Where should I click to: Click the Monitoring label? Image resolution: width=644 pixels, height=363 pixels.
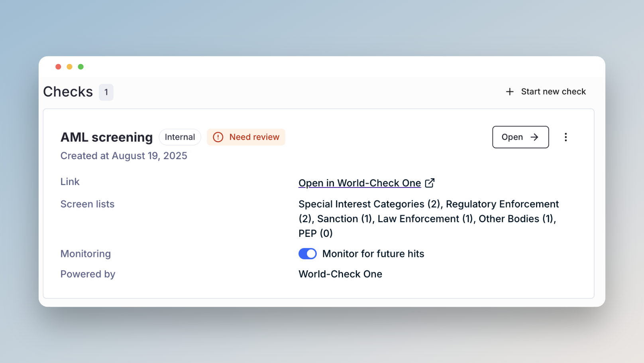86,254
